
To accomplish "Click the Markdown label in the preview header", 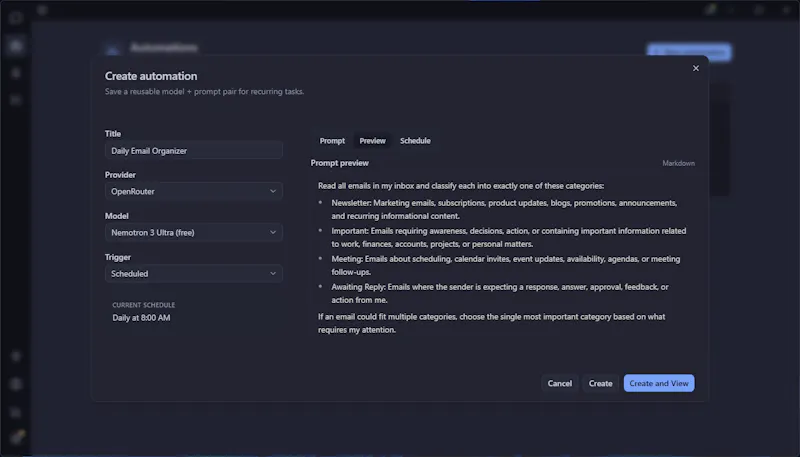I will click(x=679, y=163).
